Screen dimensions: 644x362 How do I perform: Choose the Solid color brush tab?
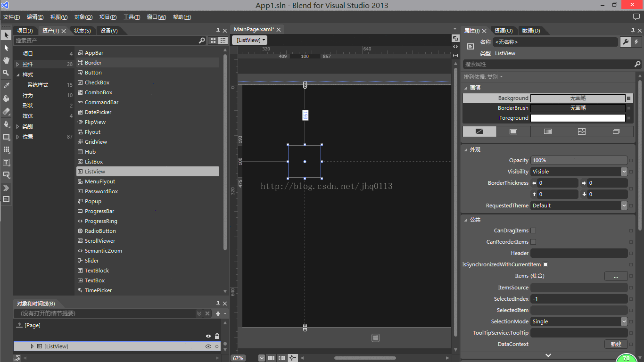pos(513,132)
